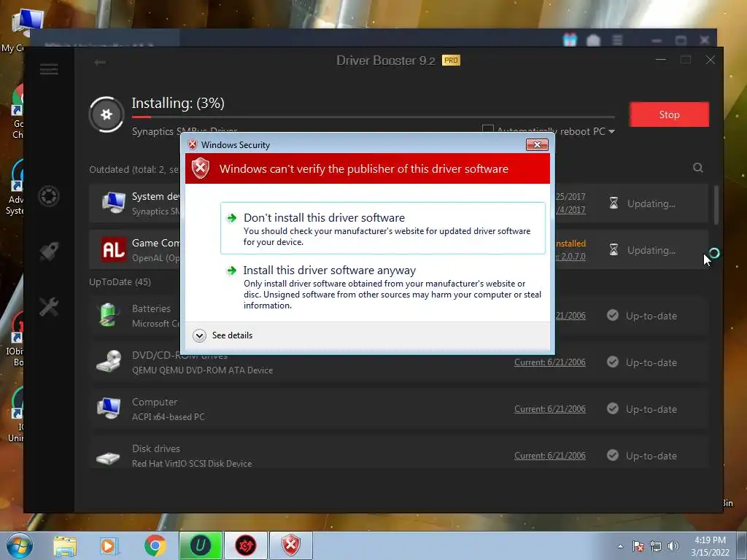Viewport: 747px width, 560px height.
Task: Open Windows Media Player from taskbar
Action: [x=109, y=545]
